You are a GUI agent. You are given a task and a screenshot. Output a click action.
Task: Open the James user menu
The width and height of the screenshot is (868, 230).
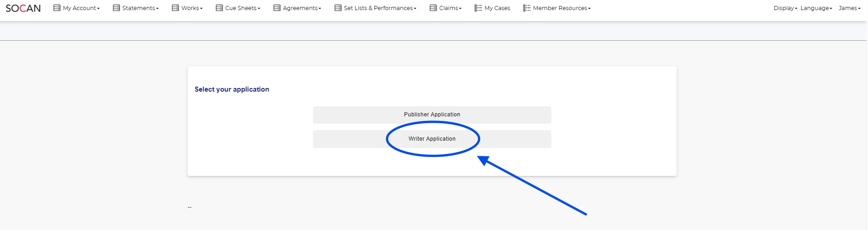849,8
